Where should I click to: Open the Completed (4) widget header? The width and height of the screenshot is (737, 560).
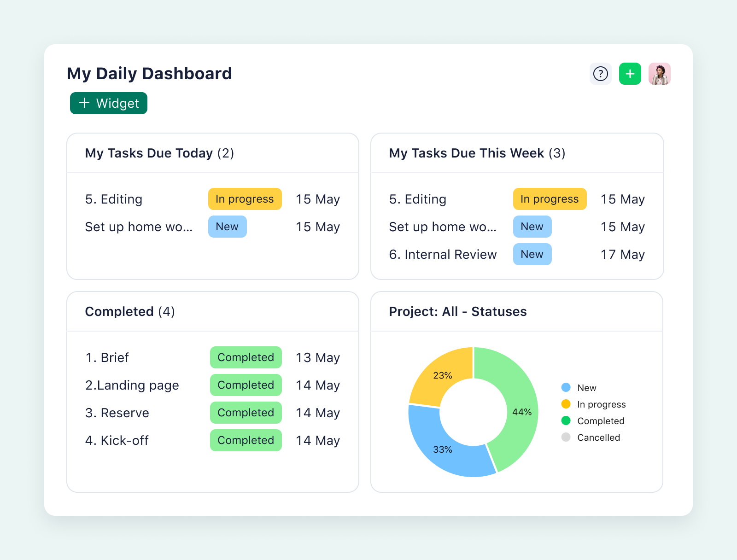[130, 312]
